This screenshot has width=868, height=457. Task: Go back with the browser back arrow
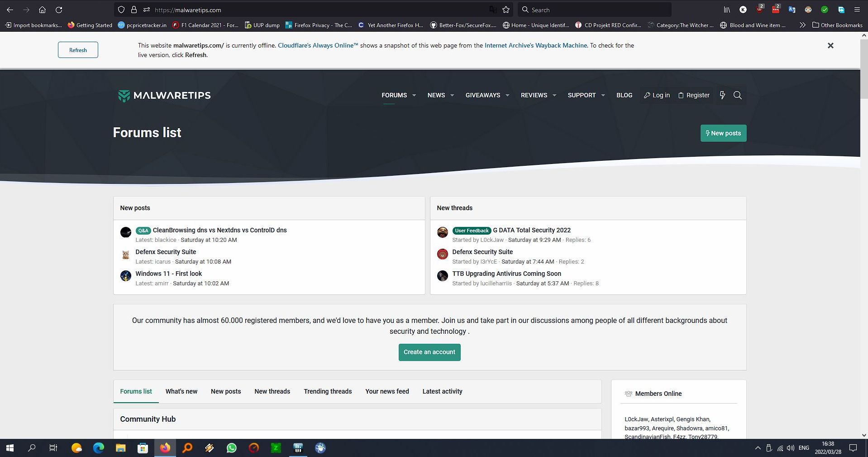pos(10,10)
